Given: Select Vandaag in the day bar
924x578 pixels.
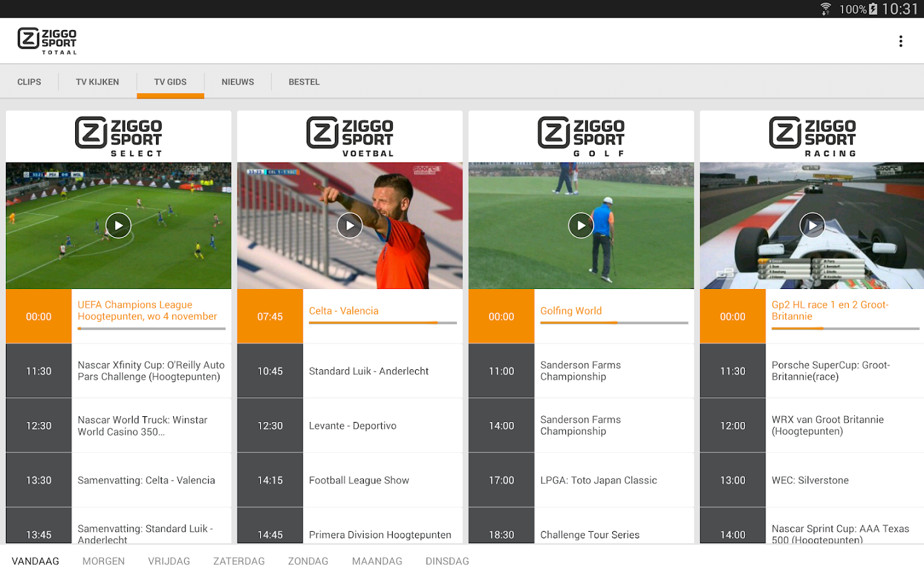Looking at the screenshot, I should 35,561.
